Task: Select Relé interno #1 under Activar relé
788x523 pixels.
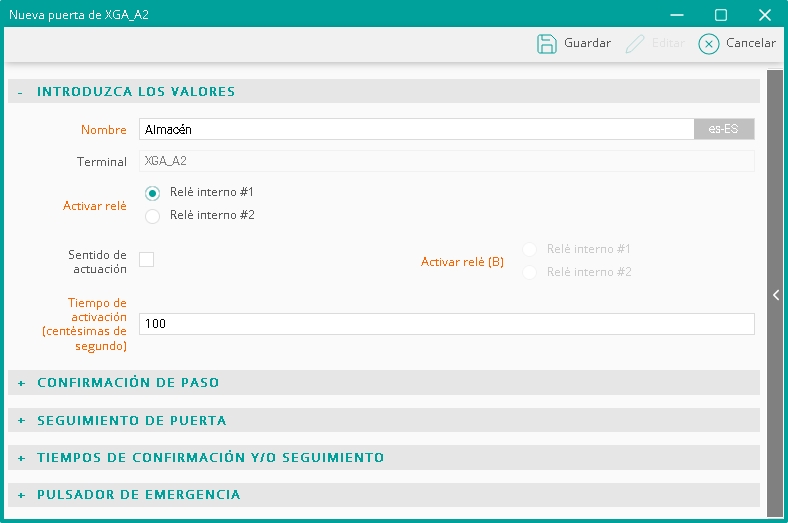Action: (152, 193)
